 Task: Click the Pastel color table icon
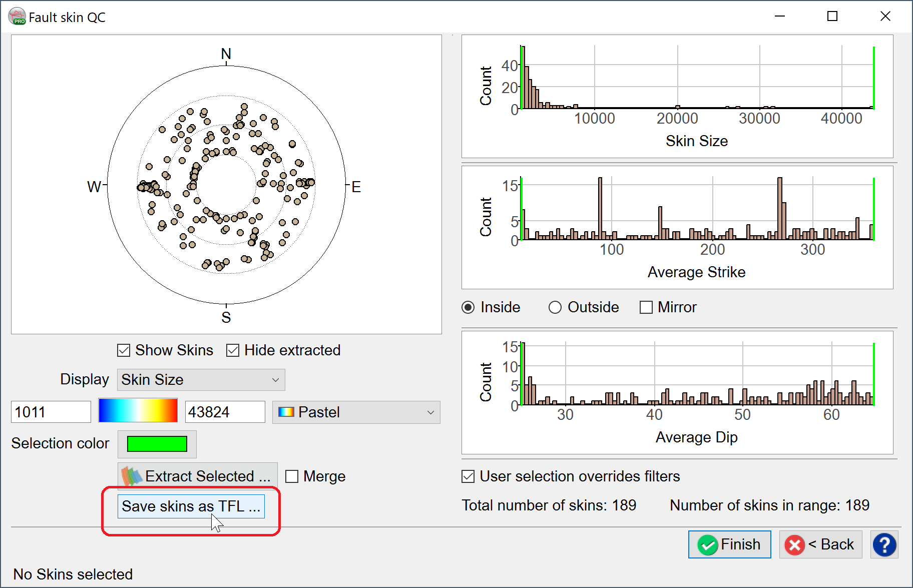click(286, 412)
